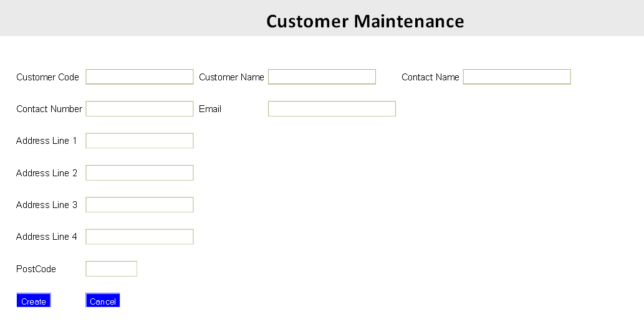Click the Cancel button
The width and height of the screenshot is (644, 322).
coord(103,300)
